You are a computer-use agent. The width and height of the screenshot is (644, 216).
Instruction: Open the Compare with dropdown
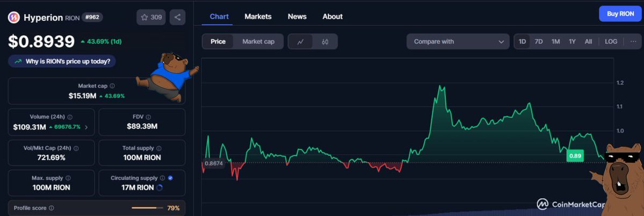(x=458, y=41)
